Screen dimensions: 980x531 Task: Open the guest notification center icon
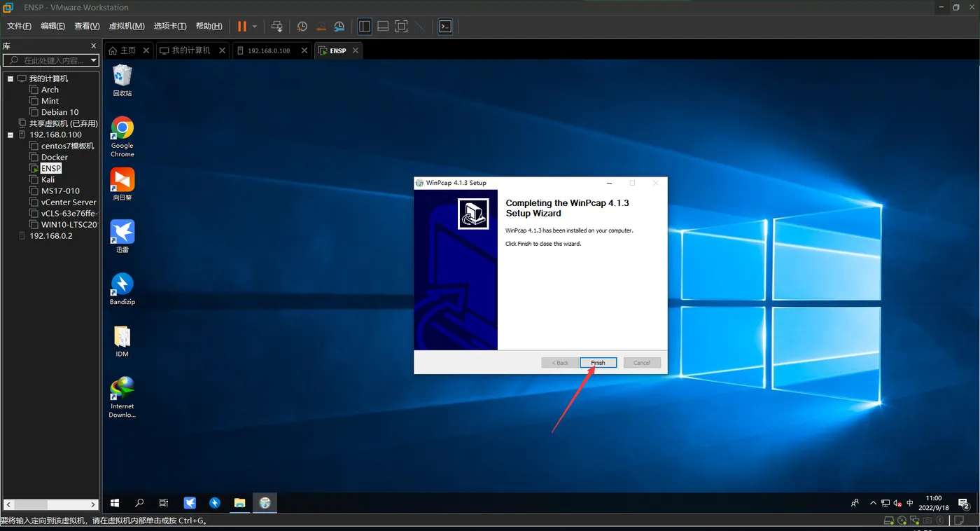click(x=964, y=502)
